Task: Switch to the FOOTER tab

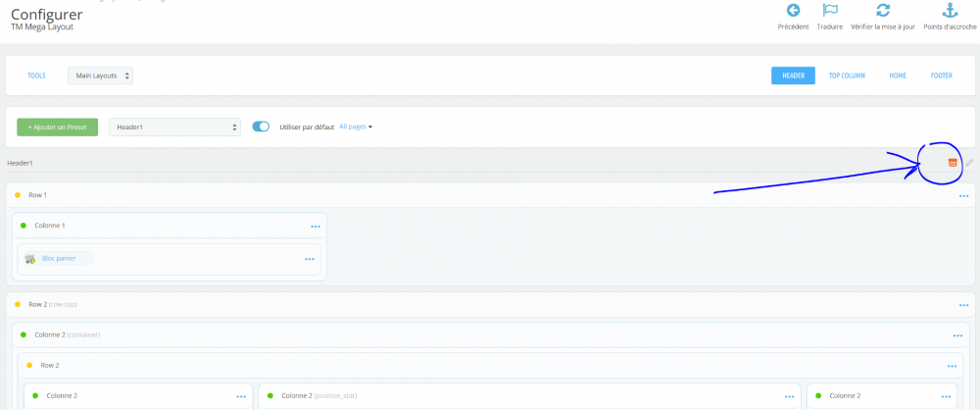Action: tap(941, 76)
